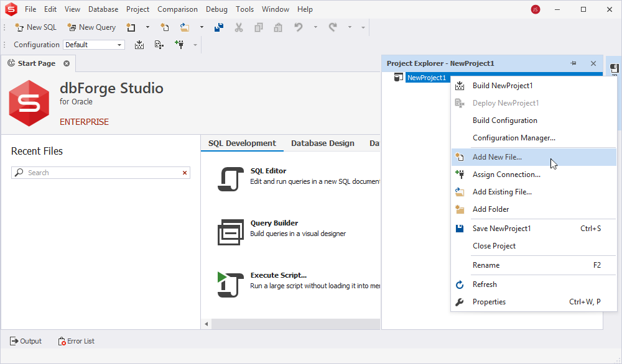Screen dimensions: 622x364
Task: Click the Cut scissors icon
Action: tap(239, 27)
